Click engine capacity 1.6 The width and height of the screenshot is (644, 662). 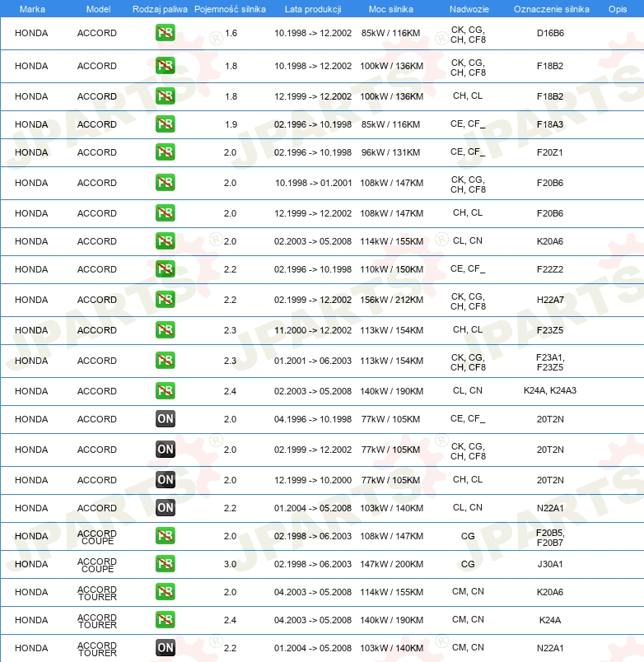(231, 33)
